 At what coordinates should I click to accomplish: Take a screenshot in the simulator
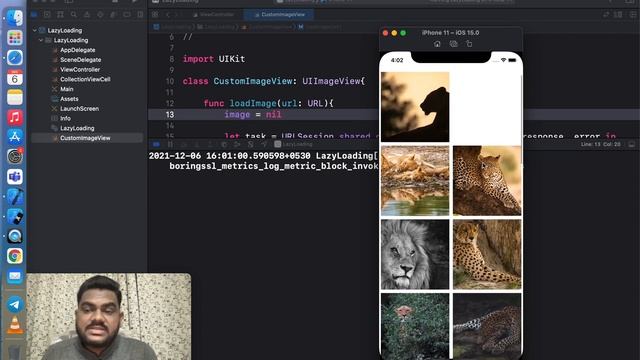coord(453,44)
